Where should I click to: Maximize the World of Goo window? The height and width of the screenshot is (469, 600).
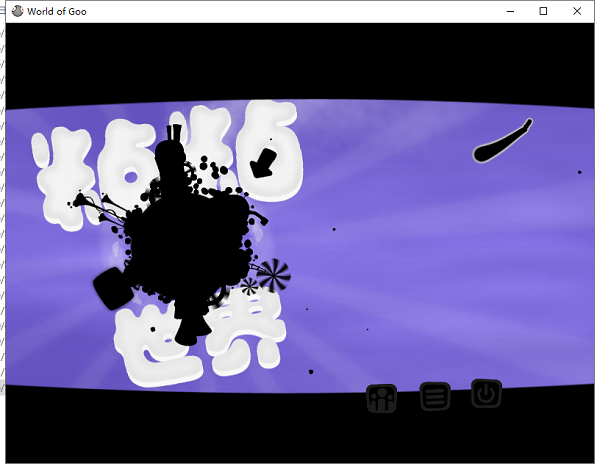point(543,11)
